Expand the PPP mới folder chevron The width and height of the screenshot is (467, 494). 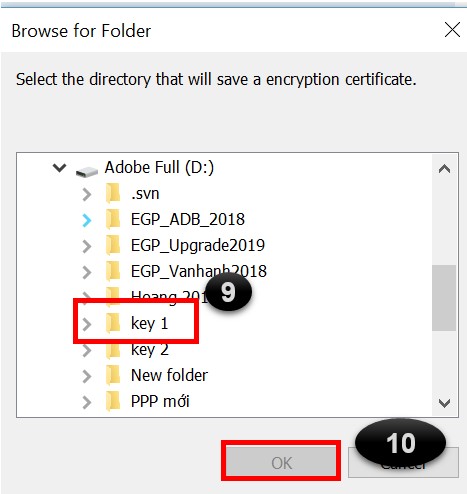[x=87, y=402]
